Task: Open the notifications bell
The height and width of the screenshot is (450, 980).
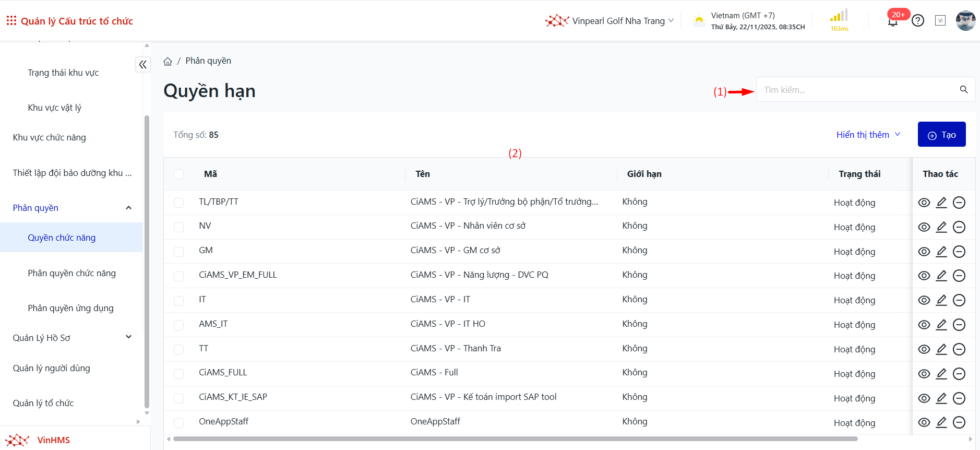Action: pos(893,21)
